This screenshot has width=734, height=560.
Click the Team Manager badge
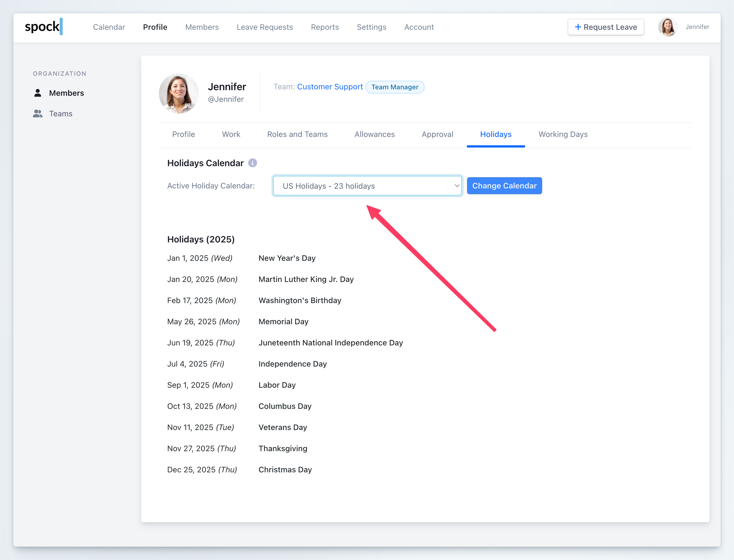pyautogui.click(x=395, y=87)
